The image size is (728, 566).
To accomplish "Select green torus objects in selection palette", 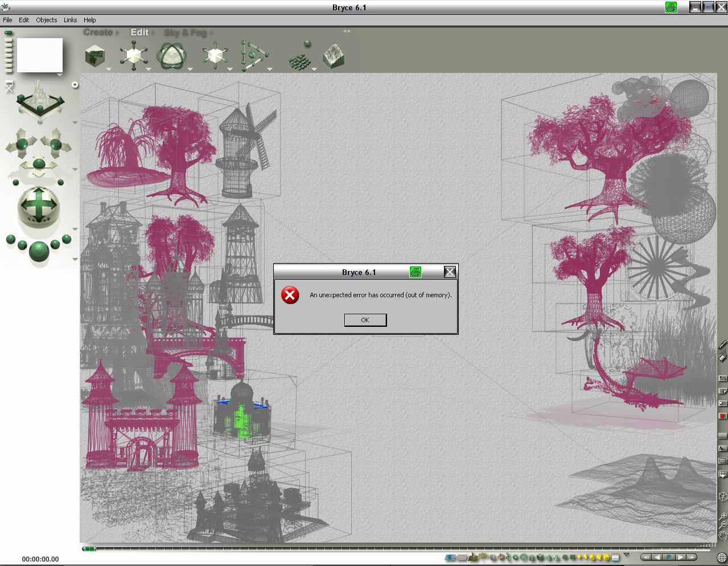I will coord(524,557).
